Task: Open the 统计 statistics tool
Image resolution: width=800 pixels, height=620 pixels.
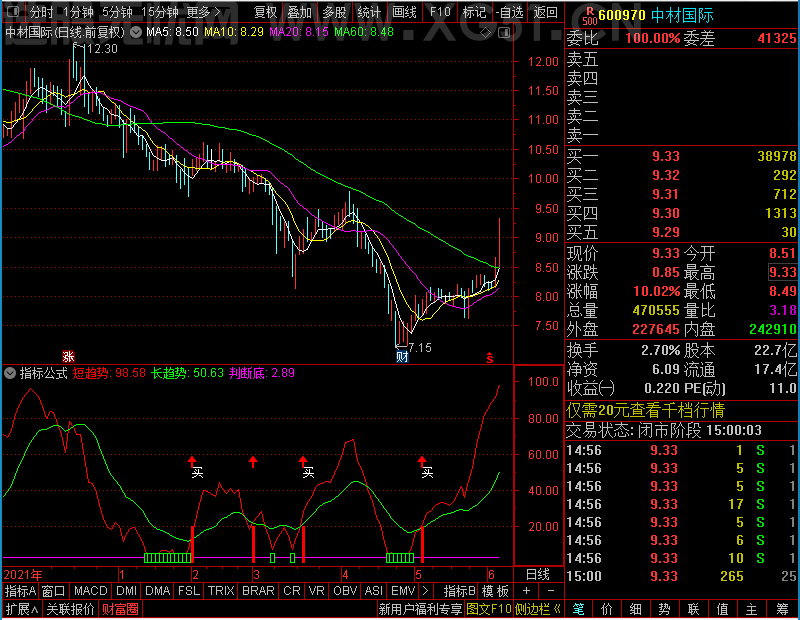Action: tap(369, 12)
